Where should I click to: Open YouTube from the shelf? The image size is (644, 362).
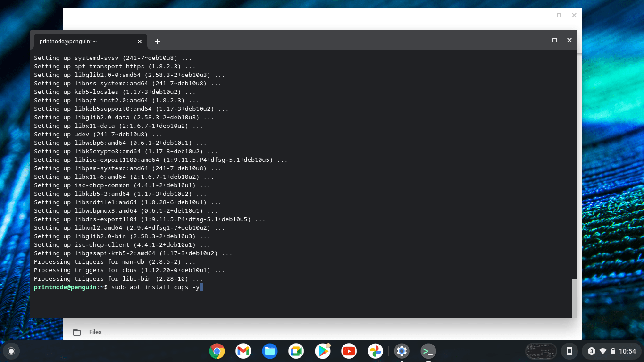click(x=349, y=351)
